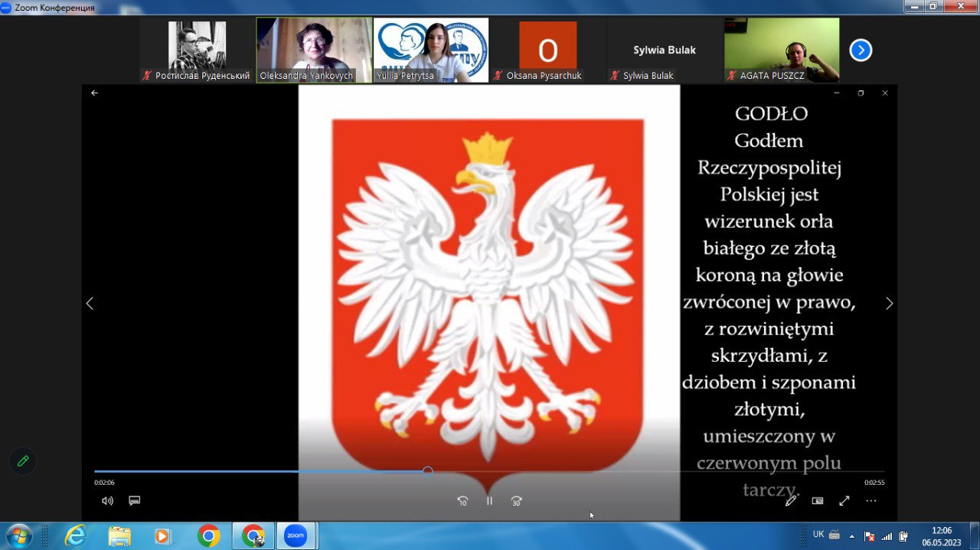The height and width of the screenshot is (550, 980).
Task: Expand video to full screen
Action: [x=844, y=501]
